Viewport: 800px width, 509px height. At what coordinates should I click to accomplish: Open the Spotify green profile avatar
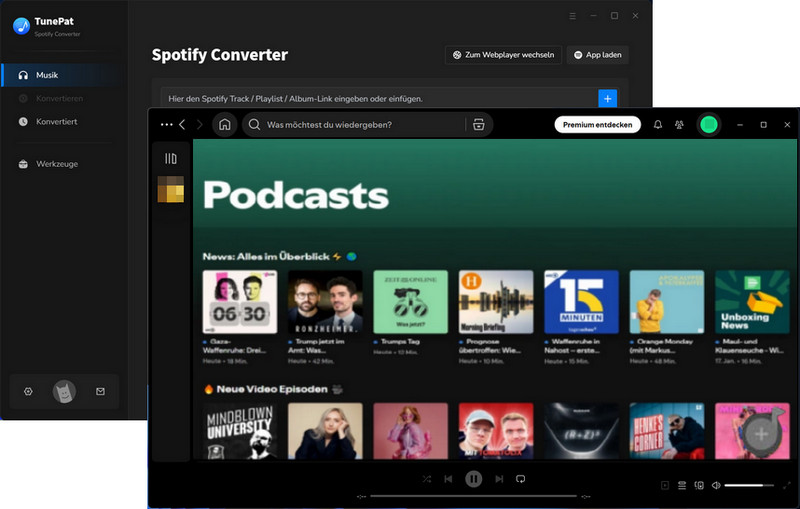click(x=709, y=124)
